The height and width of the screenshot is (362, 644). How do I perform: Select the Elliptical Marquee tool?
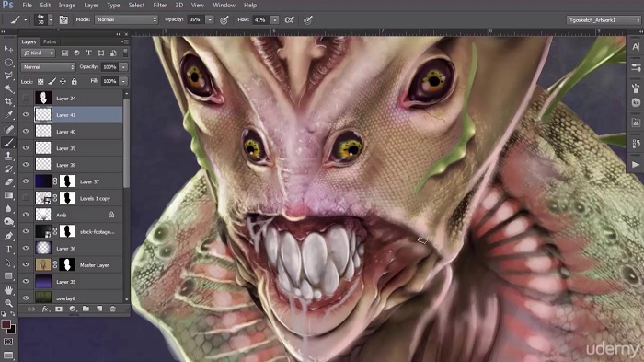point(8,63)
